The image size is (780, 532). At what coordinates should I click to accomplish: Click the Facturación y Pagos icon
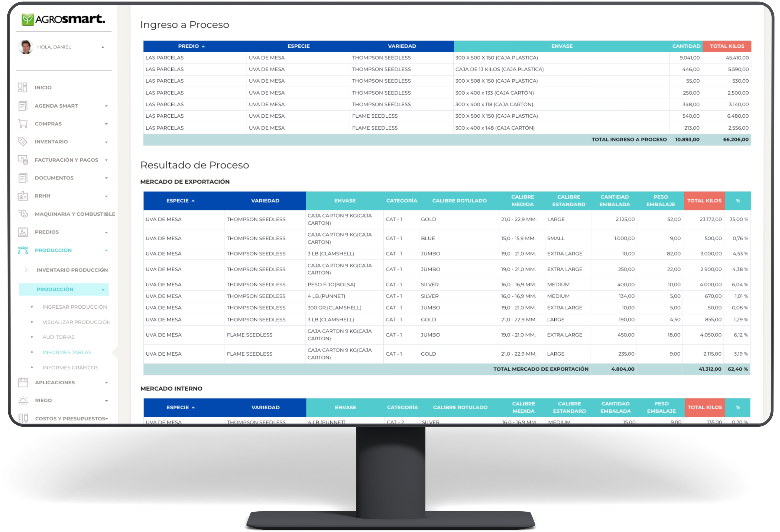(22, 160)
